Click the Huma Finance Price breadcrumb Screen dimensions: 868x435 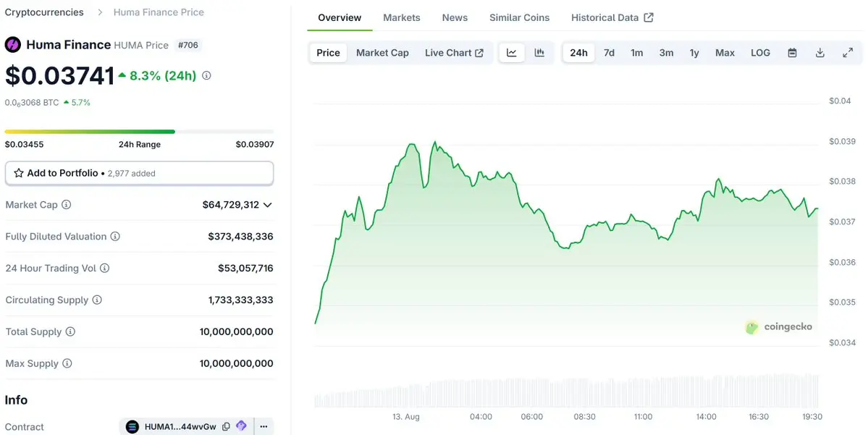pyautogui.click(x=159, y=12)
